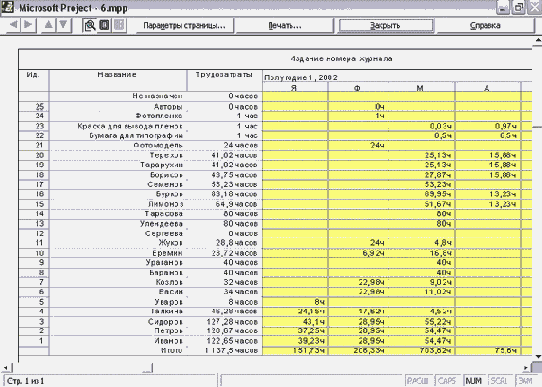Click the NUM indicator in the status bar
Screen dimensions: 542x387
474,381
